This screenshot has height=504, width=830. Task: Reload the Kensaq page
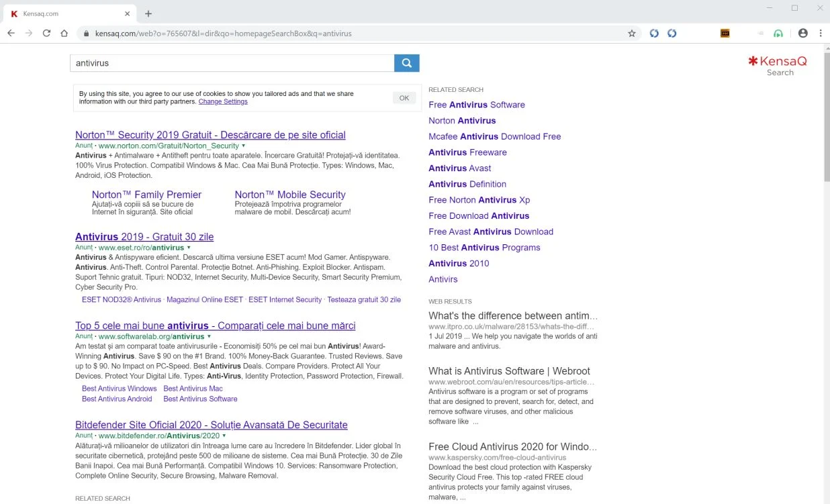[46, 33]
